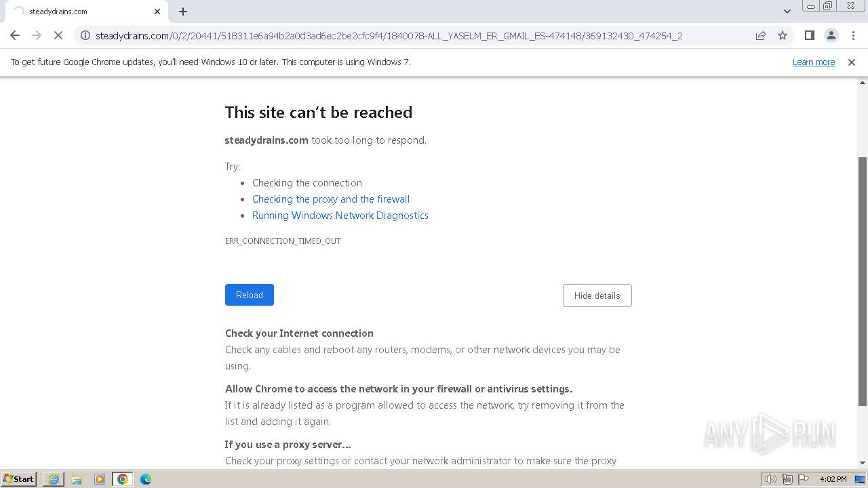868x488 pixels.
Task: Run Windows Network Diagnostics link
Action: pos(340,216)
